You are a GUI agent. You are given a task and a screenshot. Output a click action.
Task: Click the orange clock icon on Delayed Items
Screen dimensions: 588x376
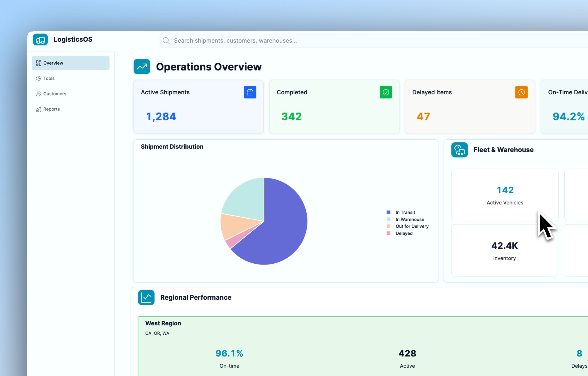521,92
